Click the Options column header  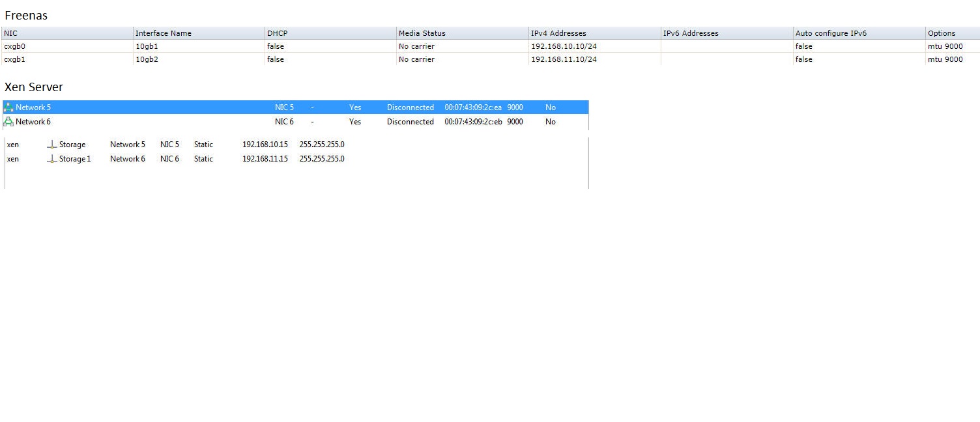point(953,33)
